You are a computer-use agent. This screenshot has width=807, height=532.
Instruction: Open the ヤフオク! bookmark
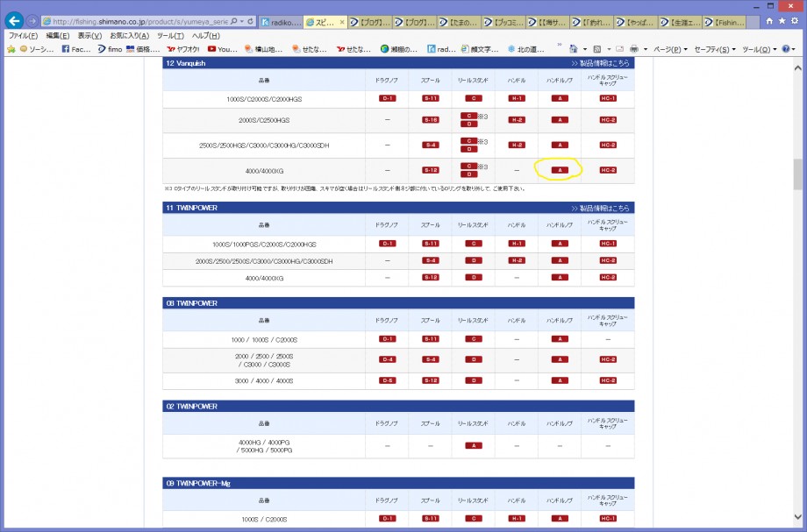point(183,49)
